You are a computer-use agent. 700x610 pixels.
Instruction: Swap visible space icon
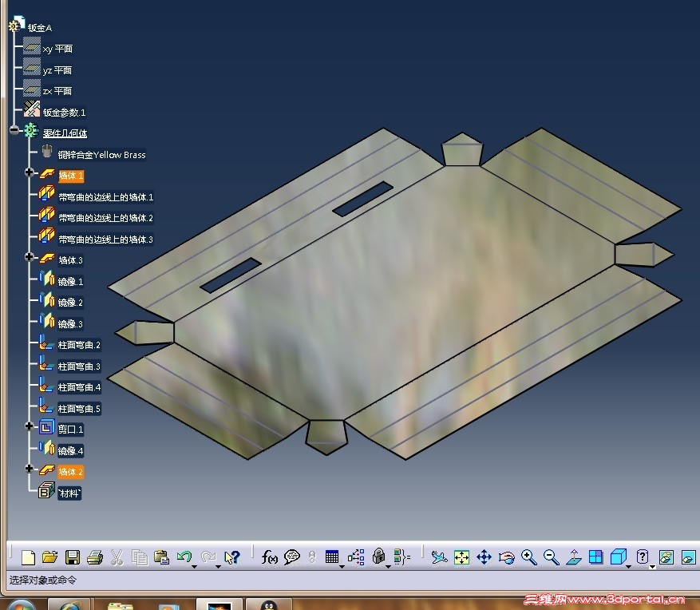[688, 557]
